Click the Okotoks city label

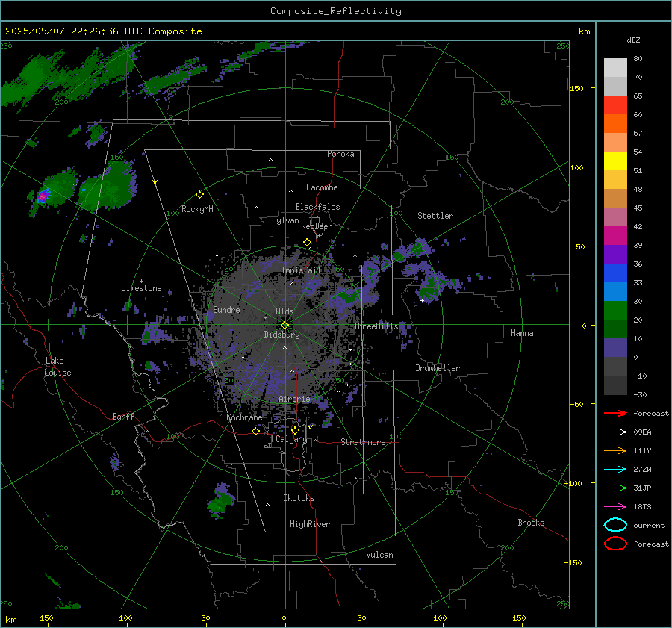tap(299, 498)
